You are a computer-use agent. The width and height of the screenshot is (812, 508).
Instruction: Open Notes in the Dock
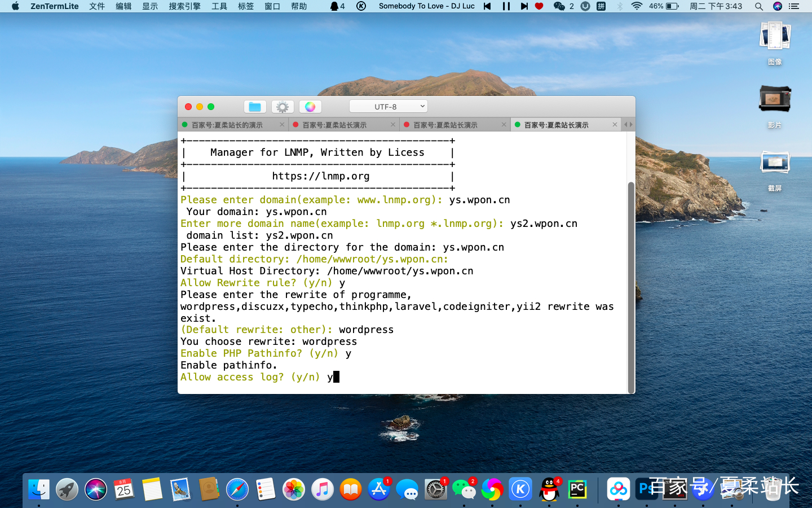[x=152, y=489]
